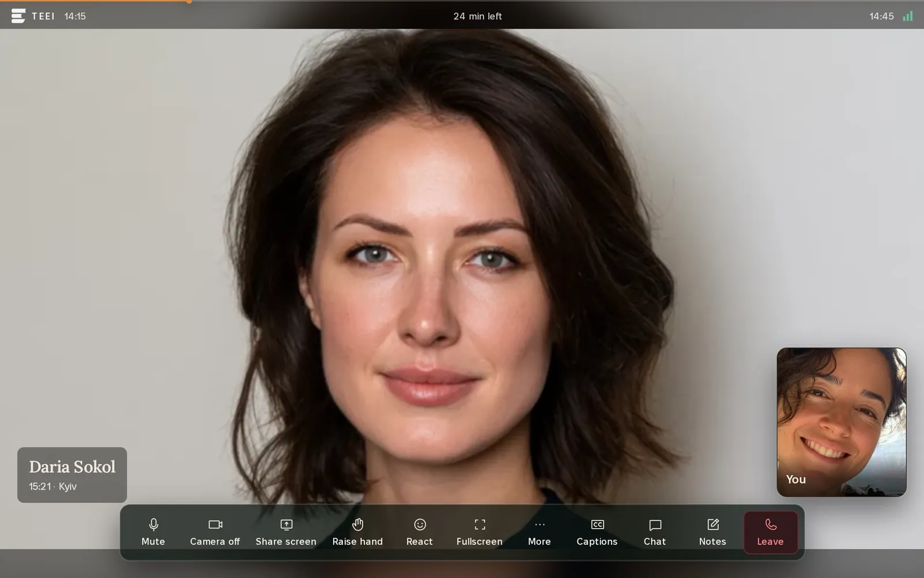Click the orange session progress bar

pyautogui.click(x=95, y=1)
